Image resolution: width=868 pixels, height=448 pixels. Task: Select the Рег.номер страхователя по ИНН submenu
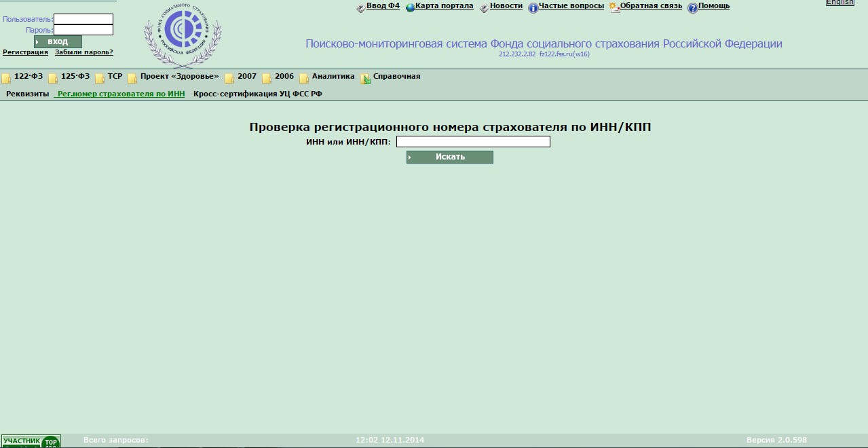pyautogui.click(x=121, y=94)
